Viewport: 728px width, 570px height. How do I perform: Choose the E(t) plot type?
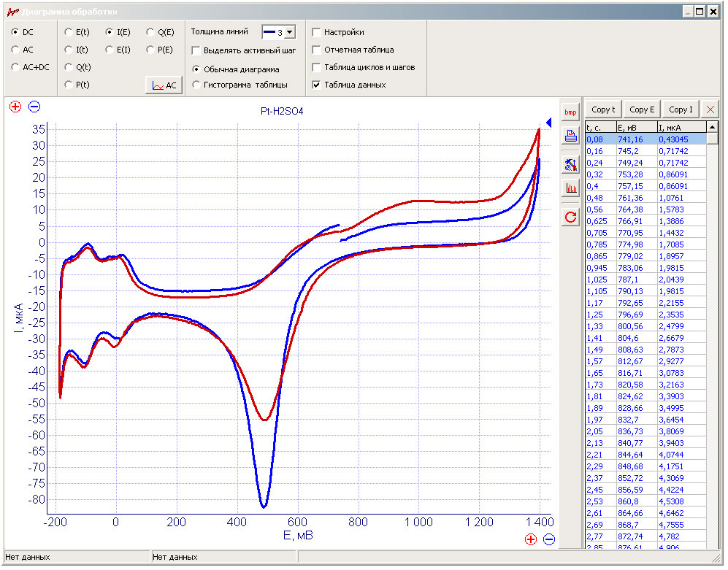(x=68, y=32)
